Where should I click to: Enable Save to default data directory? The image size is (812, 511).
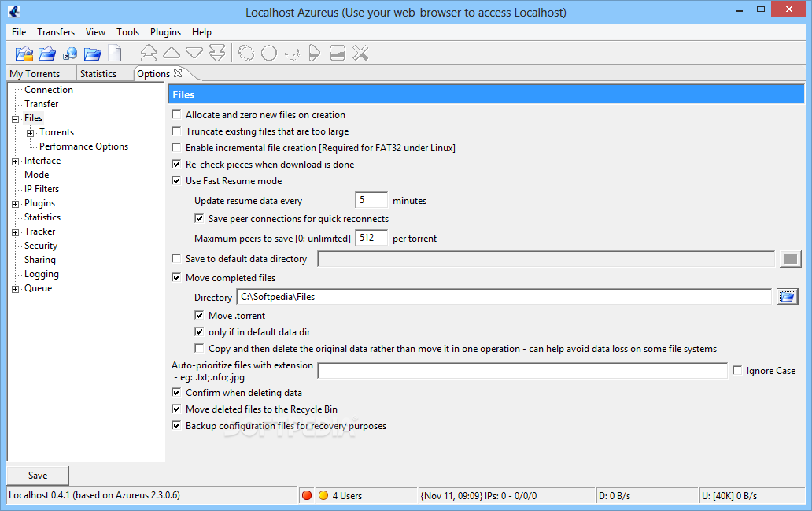click(176, 258)
